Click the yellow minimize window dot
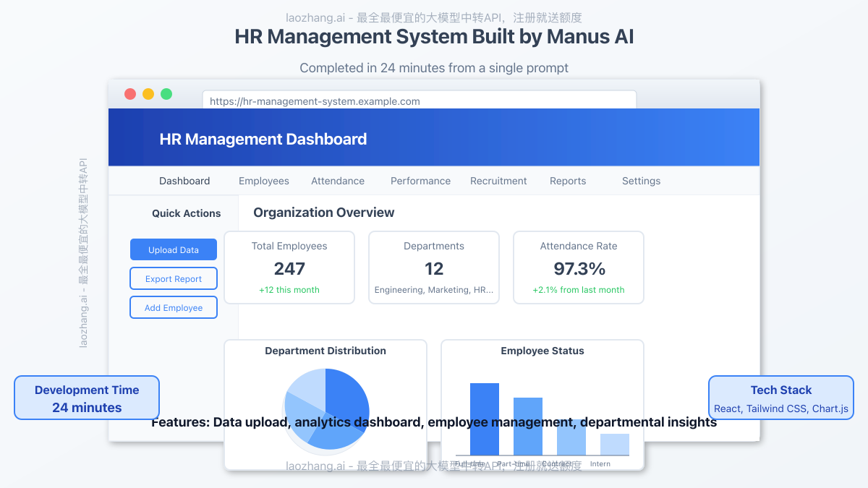868x488 pixels. 148,94
